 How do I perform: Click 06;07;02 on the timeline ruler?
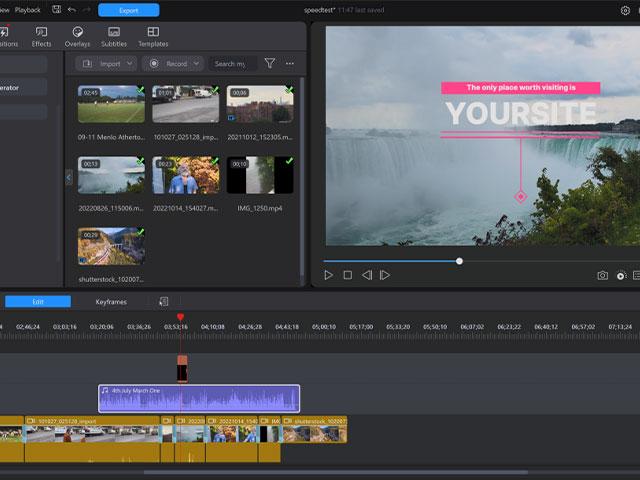click(472, 327)
